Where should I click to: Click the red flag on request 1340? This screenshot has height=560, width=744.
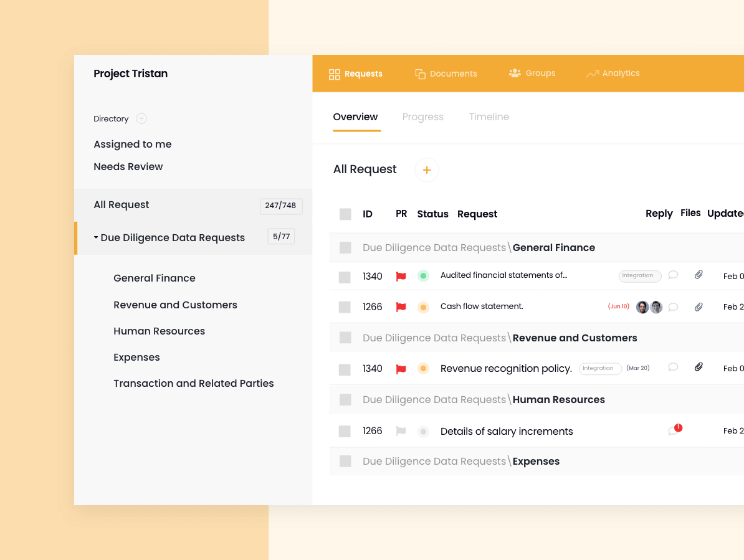pos(401,275)
